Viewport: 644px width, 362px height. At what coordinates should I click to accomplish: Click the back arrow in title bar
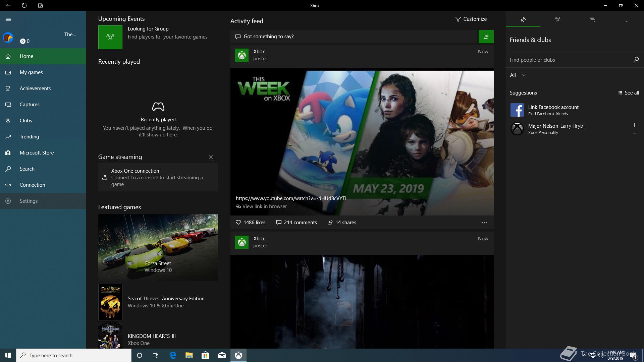[8, 5]
